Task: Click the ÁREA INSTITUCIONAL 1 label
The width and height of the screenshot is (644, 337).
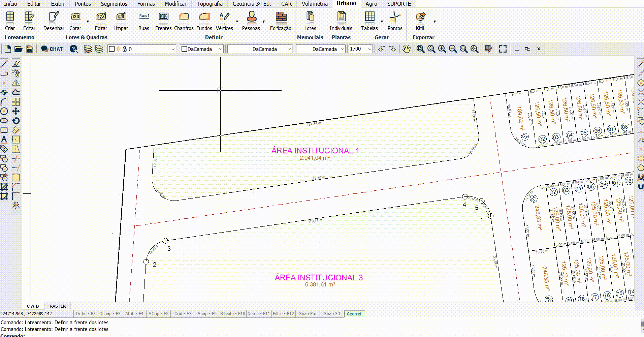Action: (x=315, y=151)
